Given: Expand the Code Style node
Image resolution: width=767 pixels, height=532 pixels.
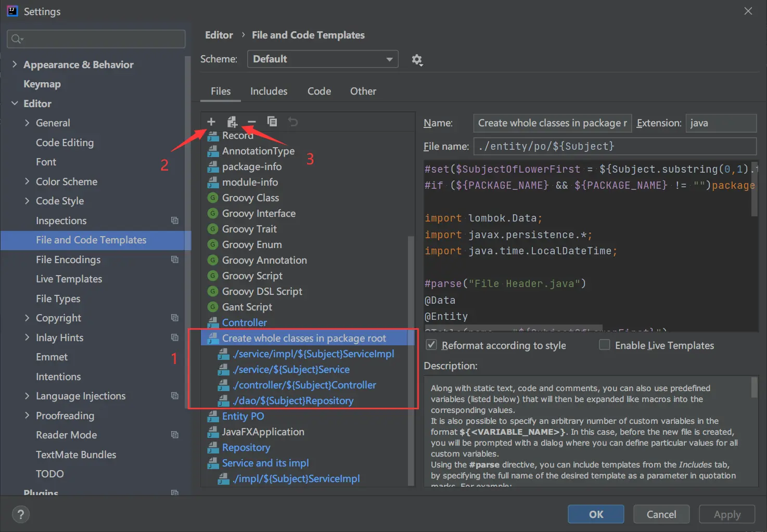Looking at the screenshot, I should (27, 201).
